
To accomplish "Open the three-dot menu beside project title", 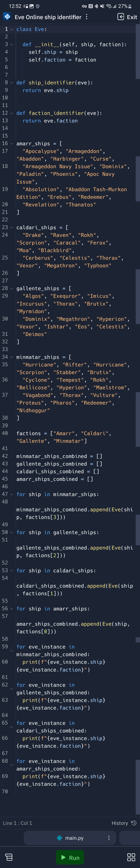I will pyautogui.click(x=87, y=17).
